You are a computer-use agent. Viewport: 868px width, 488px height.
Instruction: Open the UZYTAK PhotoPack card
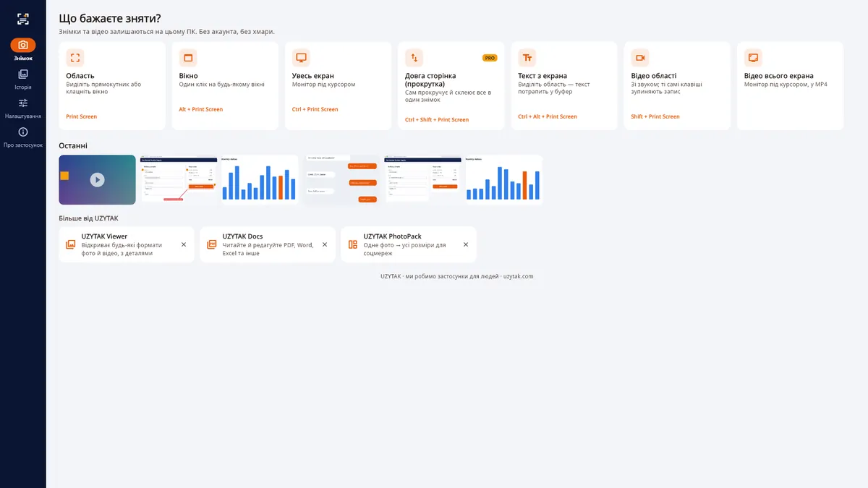click(x=409, y=244)
